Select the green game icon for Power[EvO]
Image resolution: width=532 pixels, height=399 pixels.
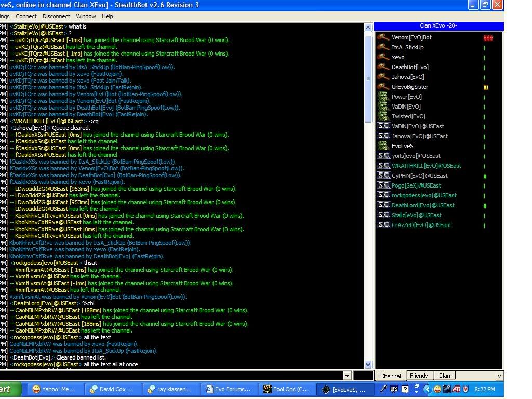pos(383,97)
